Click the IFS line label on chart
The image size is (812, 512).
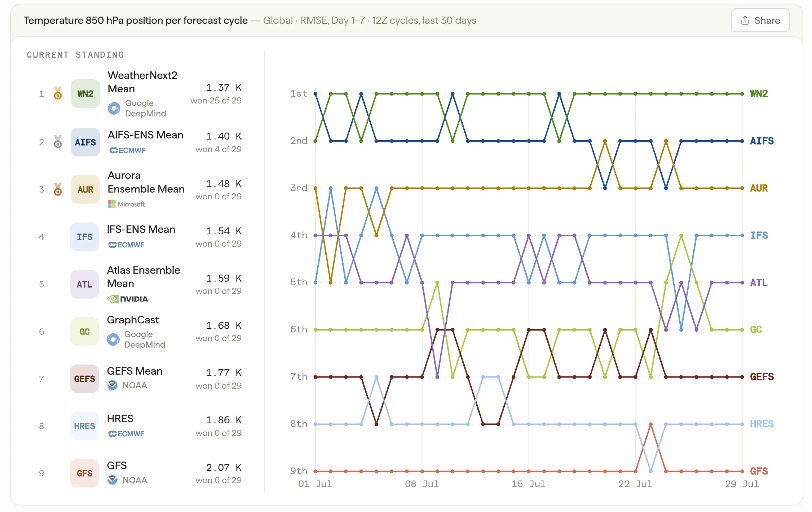759,235
